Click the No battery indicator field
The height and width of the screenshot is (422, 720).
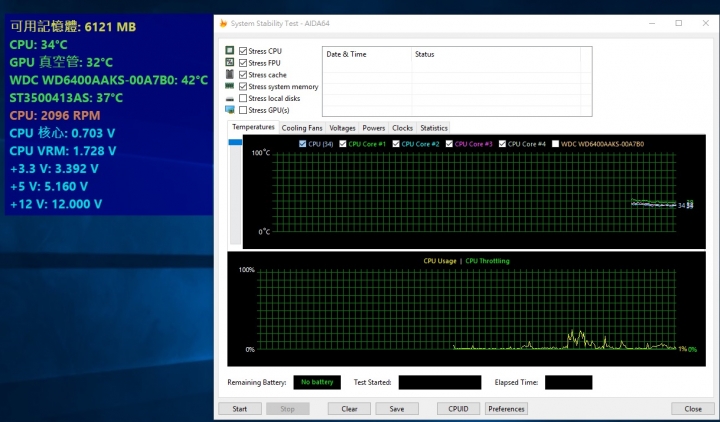(x=317, y=382)
